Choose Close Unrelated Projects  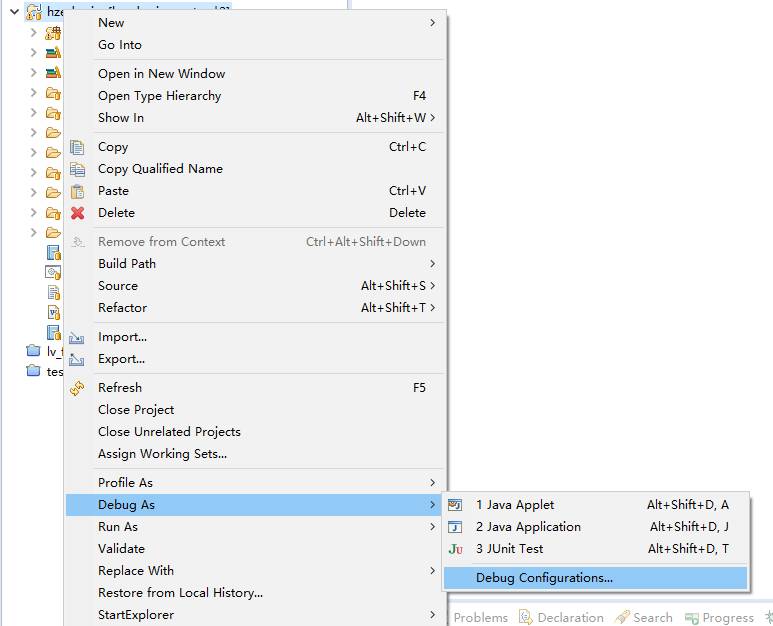tap(255, 432)
